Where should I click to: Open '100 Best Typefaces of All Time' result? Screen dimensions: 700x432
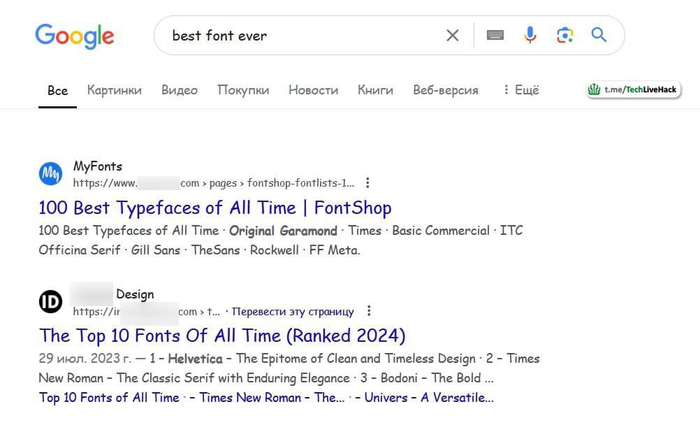click(215, 208)
